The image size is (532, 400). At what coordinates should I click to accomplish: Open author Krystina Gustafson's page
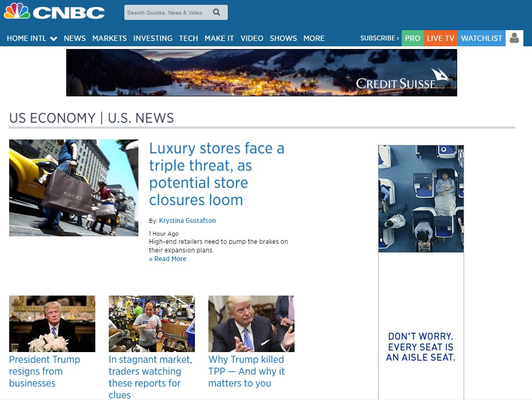pos(187,221)
